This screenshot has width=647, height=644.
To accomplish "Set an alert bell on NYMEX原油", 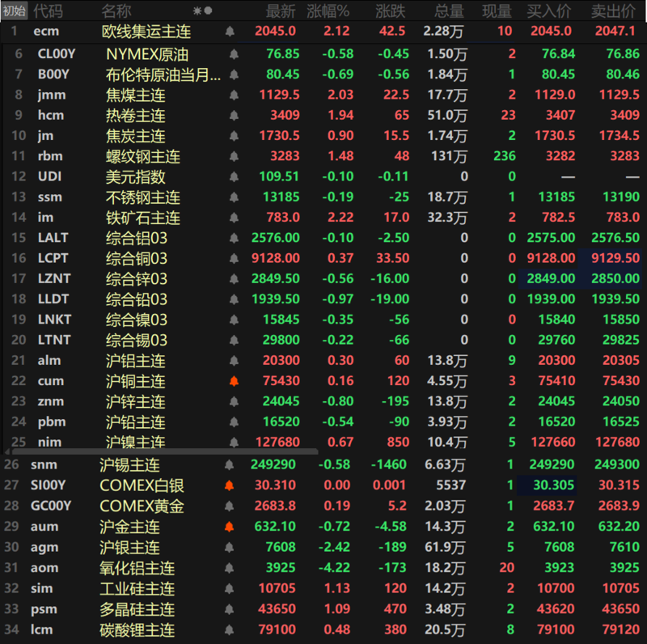I will [235, 54].
